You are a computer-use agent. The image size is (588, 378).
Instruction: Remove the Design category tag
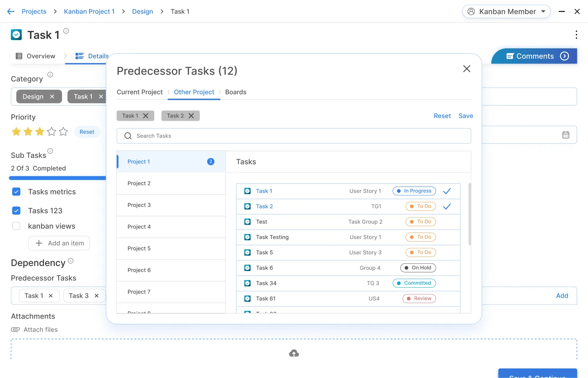pos(52,97)
